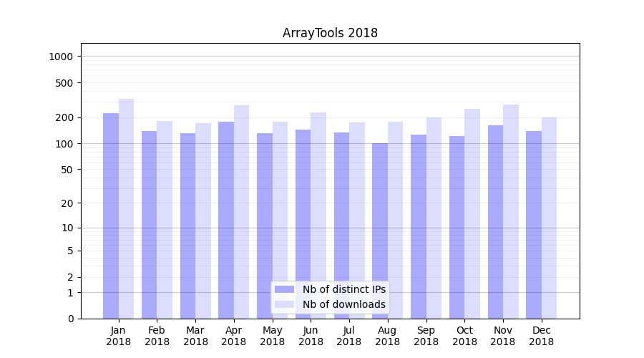Select the 0 y-axis tick label

point(70,319)
